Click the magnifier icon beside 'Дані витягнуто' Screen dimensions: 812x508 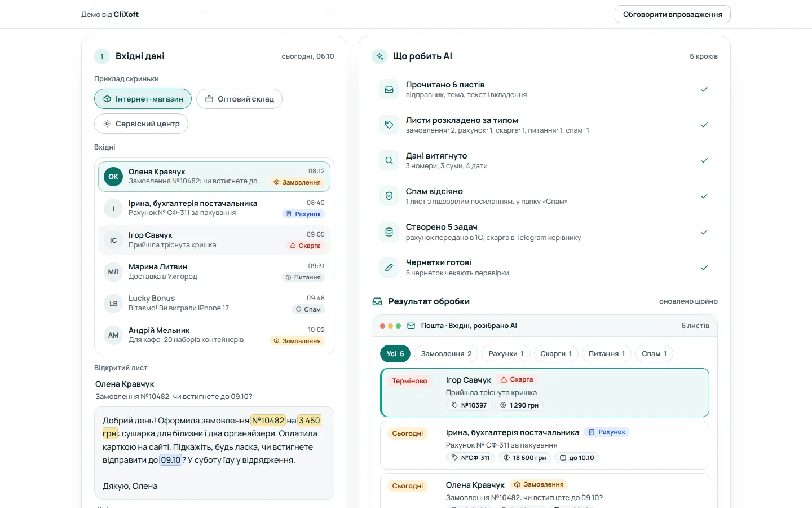[389, 160]
